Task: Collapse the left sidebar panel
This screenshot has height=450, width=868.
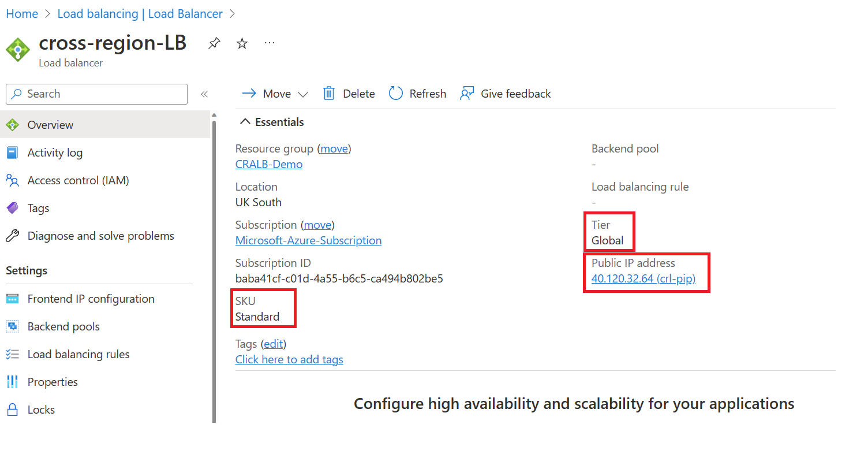Action: (x=204, y=94)
